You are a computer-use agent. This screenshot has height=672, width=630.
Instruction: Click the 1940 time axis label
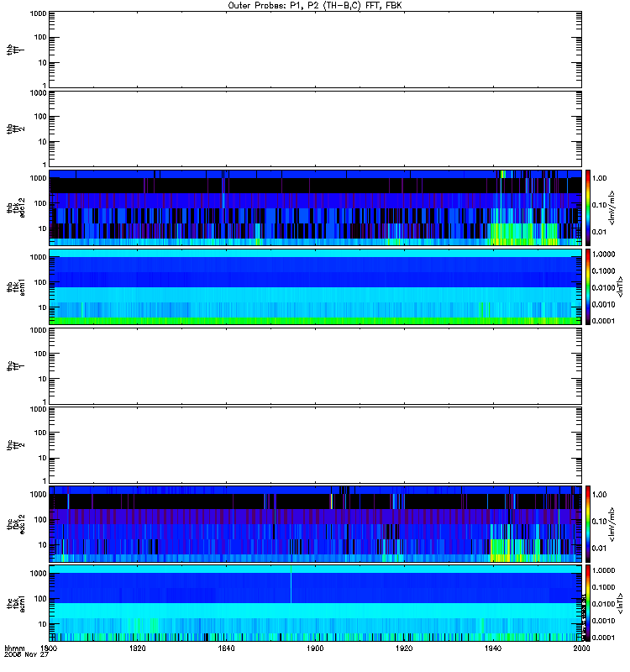click(493, 648)
